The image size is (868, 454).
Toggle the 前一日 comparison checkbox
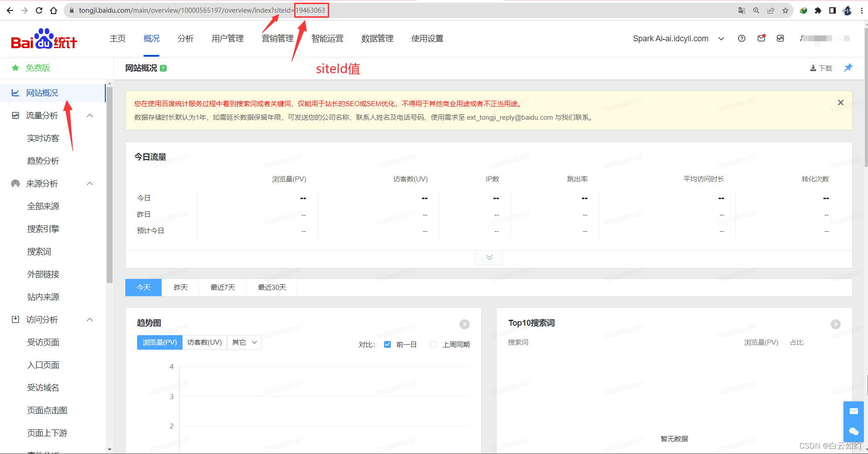[x=387, y=344]
